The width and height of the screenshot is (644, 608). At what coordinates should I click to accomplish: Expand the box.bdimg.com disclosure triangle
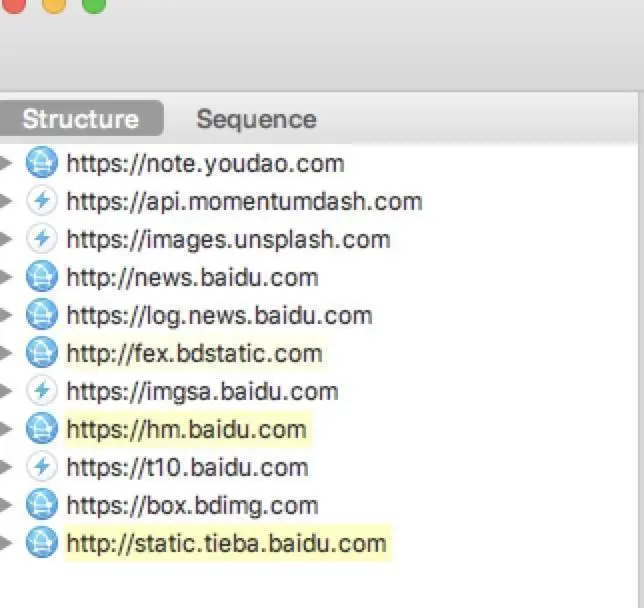[7, 505]
